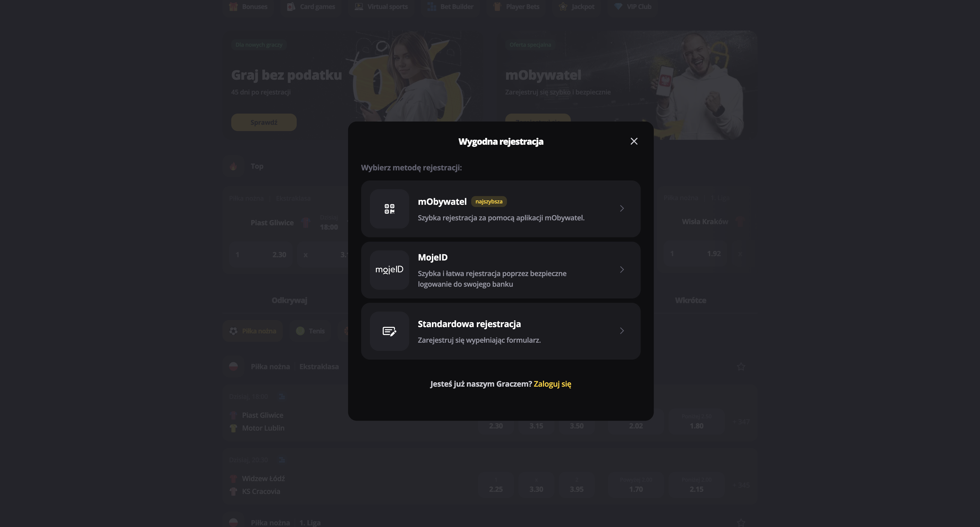The width and height of the screenshot is (980, 527).
Task: Click the Standardowa rejestracja form icon
Action: (389, 331)
